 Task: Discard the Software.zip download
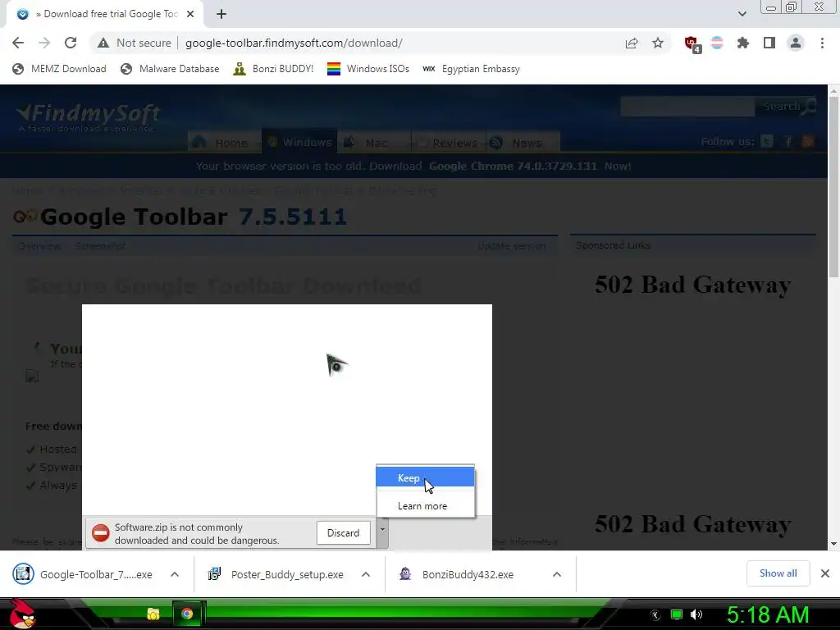click(x=344, y=533)
